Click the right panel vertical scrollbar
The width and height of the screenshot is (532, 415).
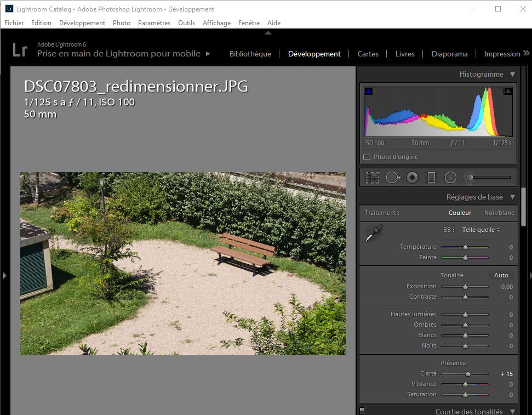click(524, 207)
